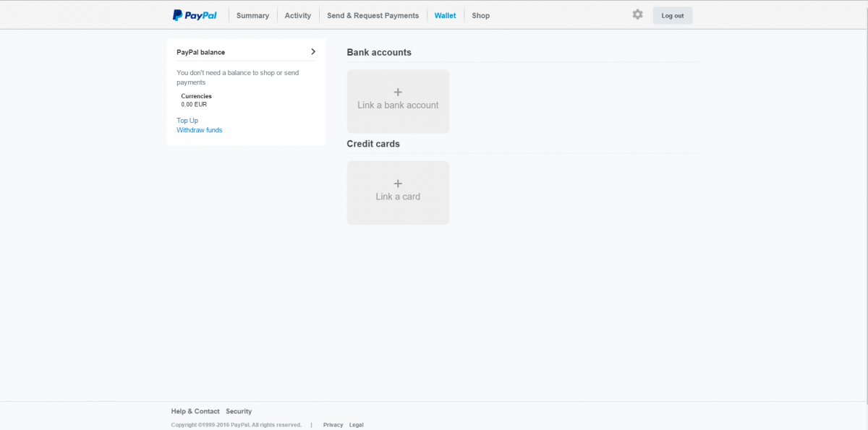Screen dimensions: 868x430
Task: Click the PayPal balance heading
Action: 200,52
